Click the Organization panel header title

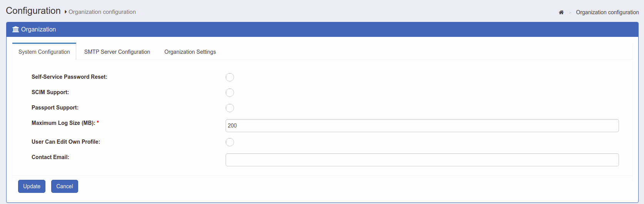click(38, 30)
